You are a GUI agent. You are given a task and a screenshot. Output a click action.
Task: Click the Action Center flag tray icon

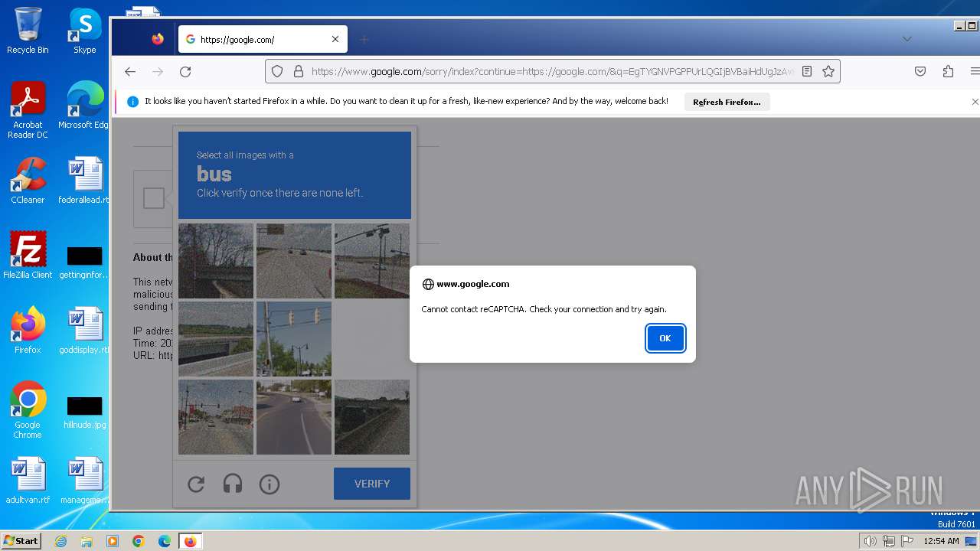point(906,541)
